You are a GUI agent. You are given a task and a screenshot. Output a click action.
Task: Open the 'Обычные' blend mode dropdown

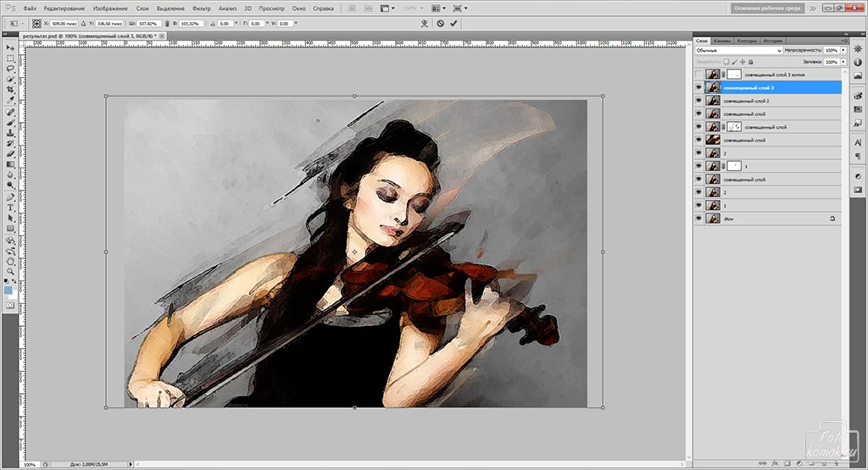pyautogui.click(x=738, y=50)
